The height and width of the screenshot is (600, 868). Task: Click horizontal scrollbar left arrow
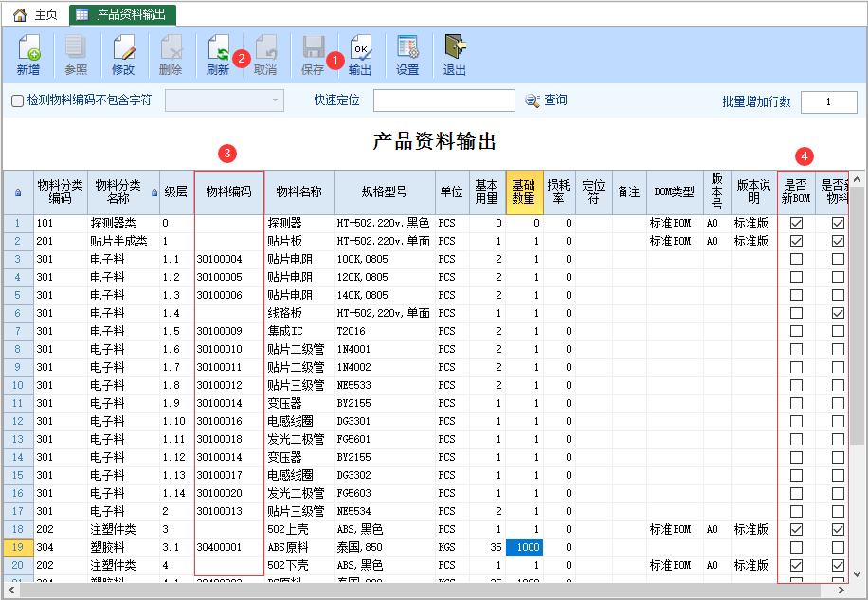[11, 590]
